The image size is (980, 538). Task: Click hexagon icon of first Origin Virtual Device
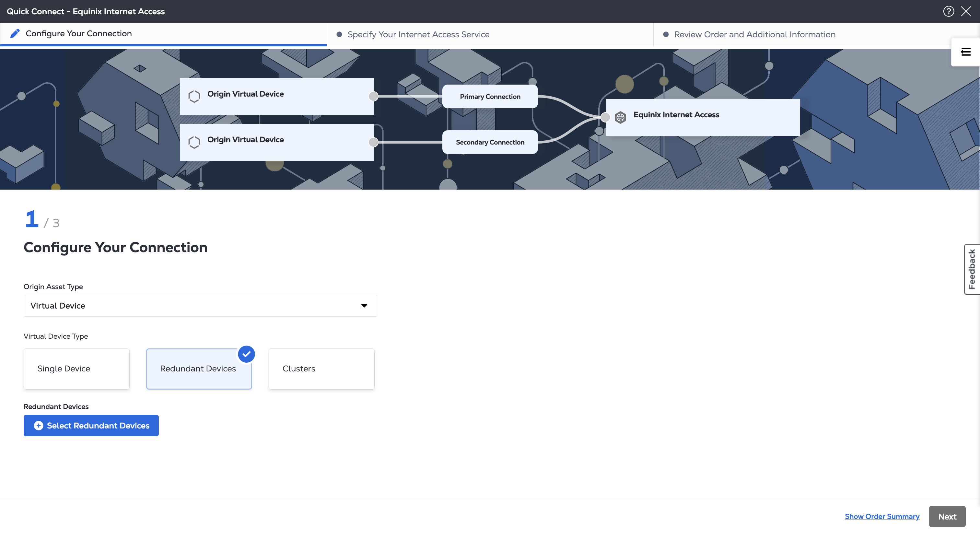pyautogui.click(x=194, y=96)
